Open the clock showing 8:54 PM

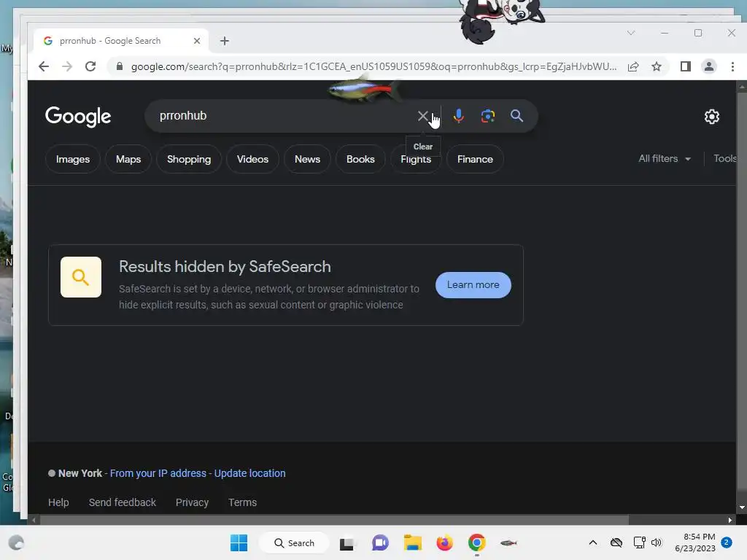[695, 542]
